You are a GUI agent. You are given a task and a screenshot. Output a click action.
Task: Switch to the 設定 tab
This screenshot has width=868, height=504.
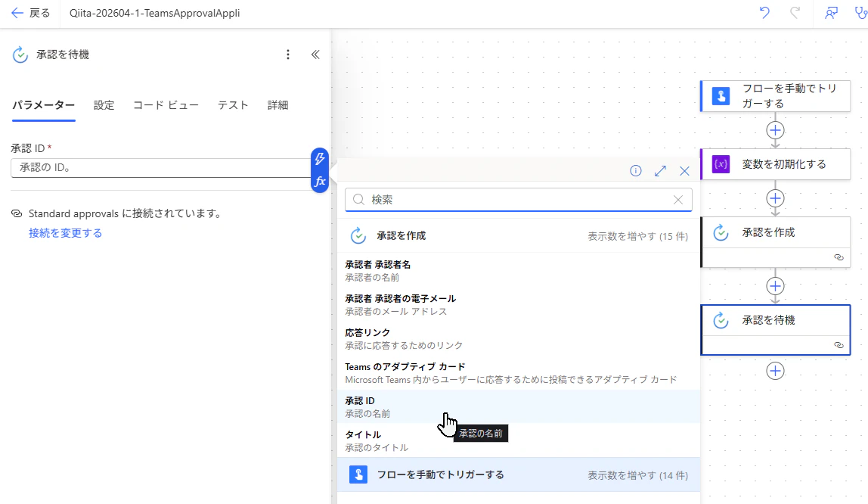(104, 105)
